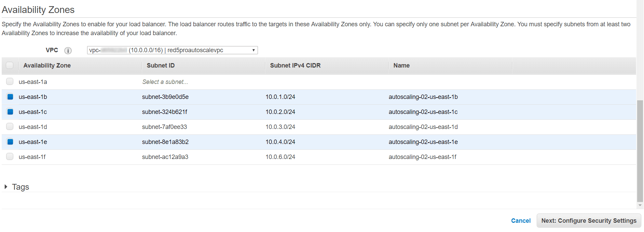The width and height of the screenshot is (644, 232).
Task: Click the Availability Zone column header
Action: 47,66
